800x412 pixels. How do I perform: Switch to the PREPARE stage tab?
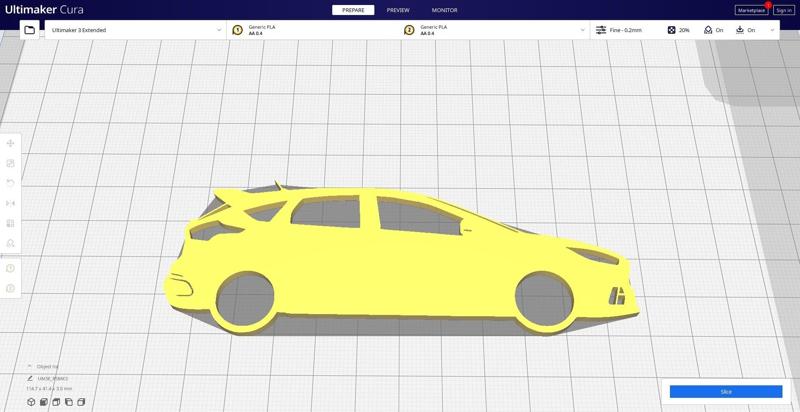pos(353,10)
